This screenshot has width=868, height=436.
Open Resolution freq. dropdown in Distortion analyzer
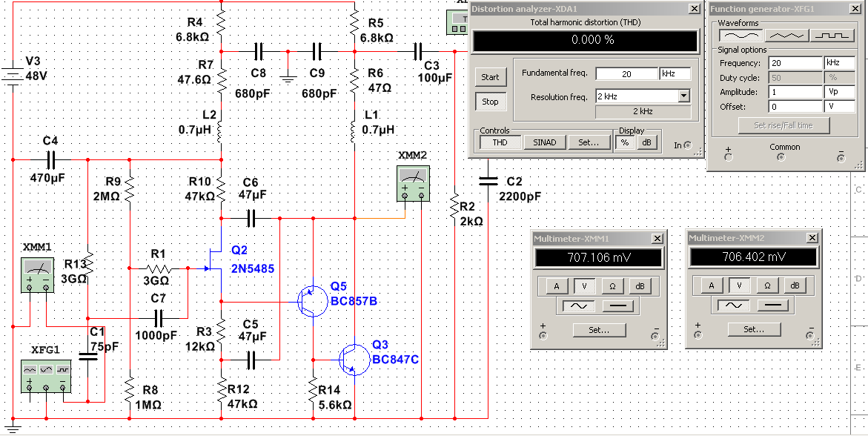click(x=684, y=96)
